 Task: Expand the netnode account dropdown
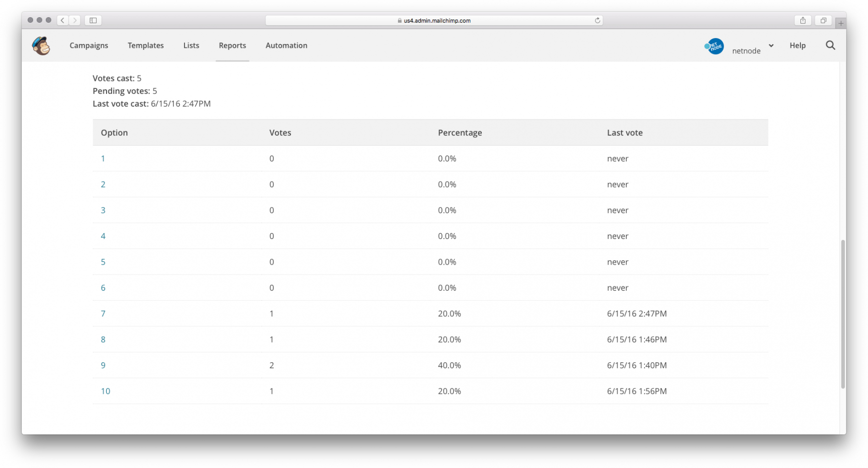(x=771, y=46)
